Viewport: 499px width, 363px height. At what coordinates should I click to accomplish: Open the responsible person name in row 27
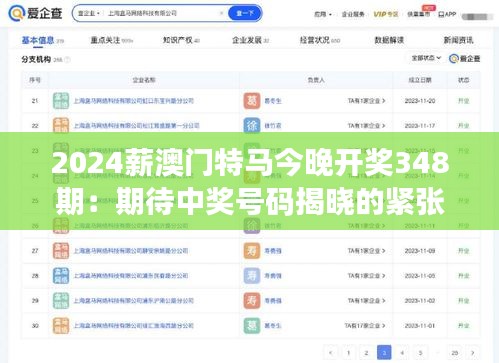point(273,251)
